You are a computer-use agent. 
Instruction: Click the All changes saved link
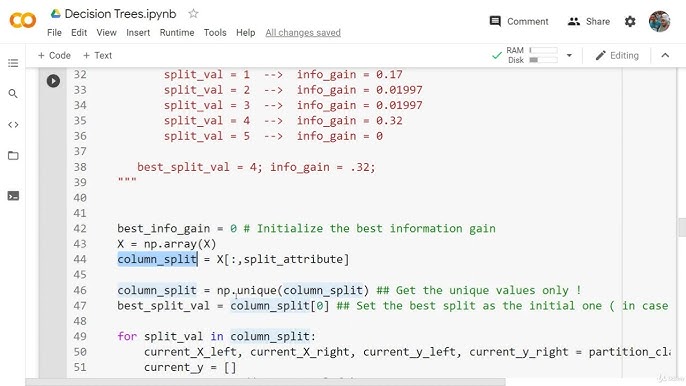coord(303,33)
